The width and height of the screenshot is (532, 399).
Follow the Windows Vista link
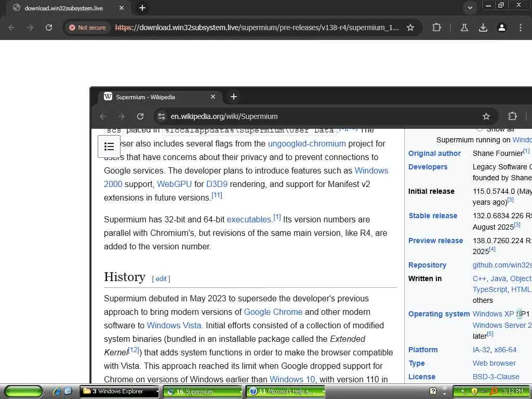pyautogui.click(x=174, y=325)
